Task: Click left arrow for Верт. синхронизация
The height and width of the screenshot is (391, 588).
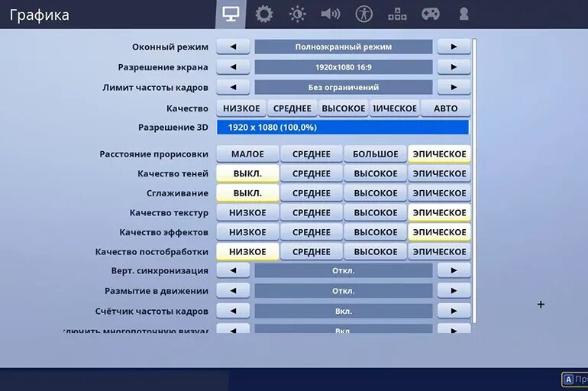Action: point(233,270)
